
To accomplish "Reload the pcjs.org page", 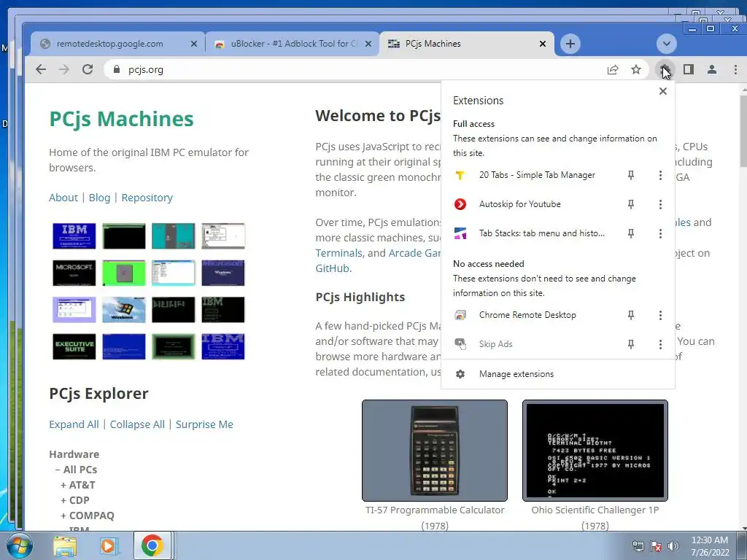I will coord(88,69).
